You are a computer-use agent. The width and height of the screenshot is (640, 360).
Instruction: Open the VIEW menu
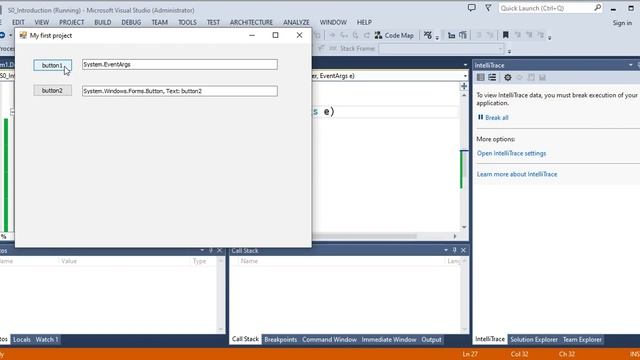pos(42,22)
